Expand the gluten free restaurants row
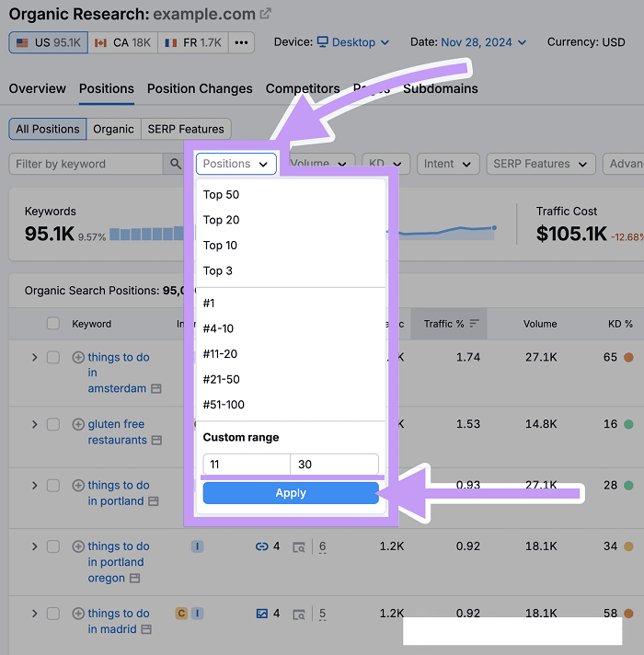Viewport: 644px width, 655px height. click(x=35, y=424)
